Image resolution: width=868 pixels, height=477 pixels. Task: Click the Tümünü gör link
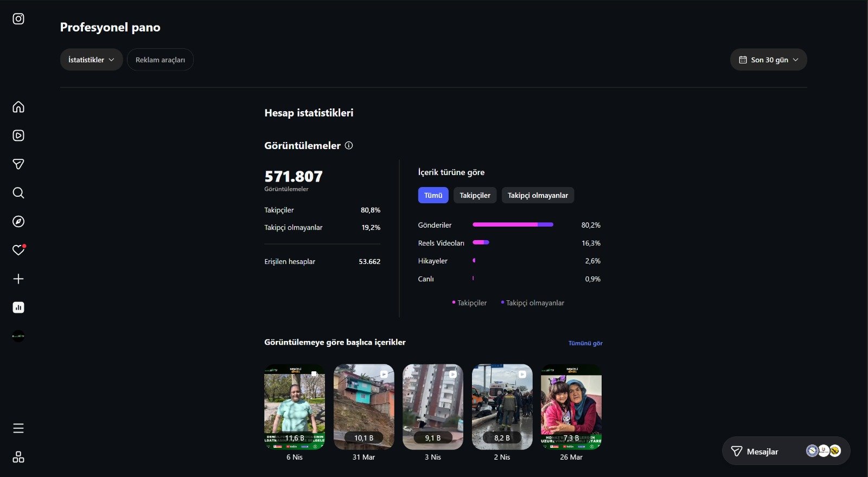click(585, 343)
